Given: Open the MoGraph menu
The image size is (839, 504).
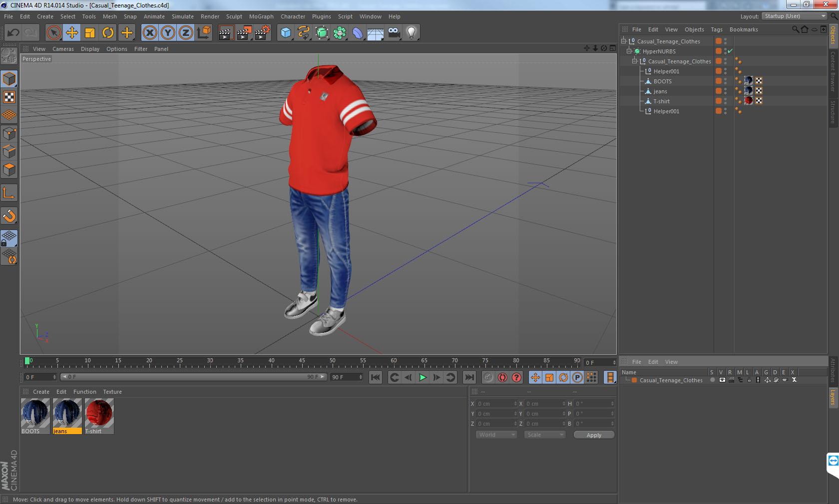Looking at the screenshot, I should [261, 16].
